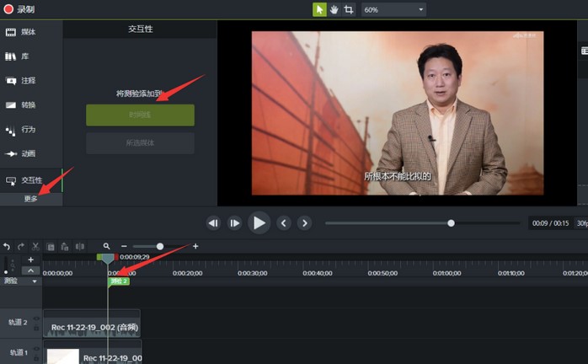Select the arrow edit mode tool
The image size is (588, 364).
(x=319, y=9)
